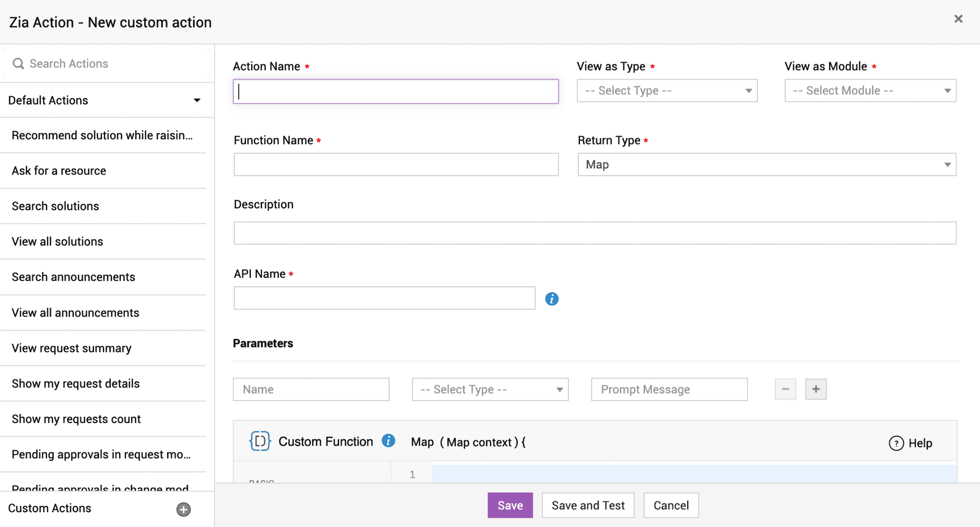The height and width of the screenshot is (527, 980).
Task: Click the search magnifier icon
Action: pyautogui.click(x=18, y=64)
